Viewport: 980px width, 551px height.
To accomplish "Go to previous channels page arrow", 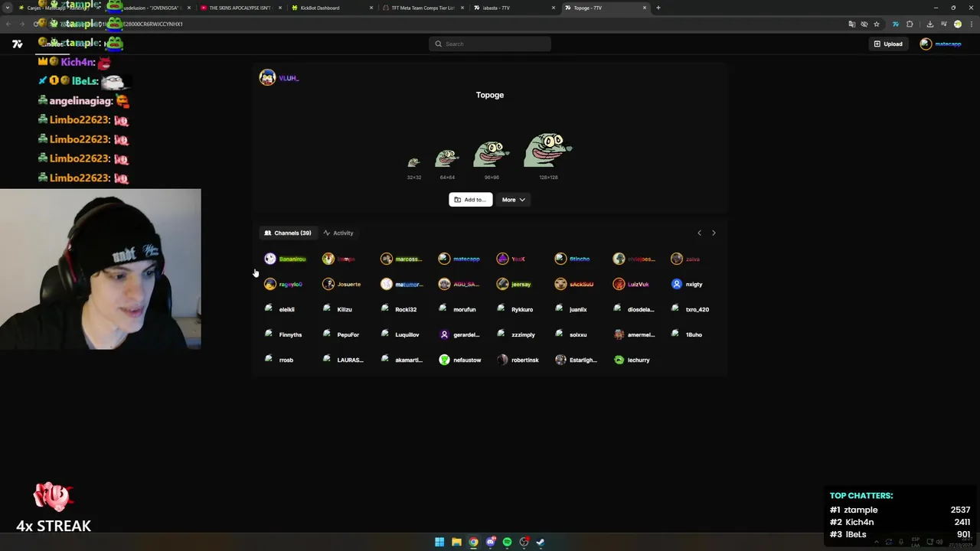I will point(699,233).
